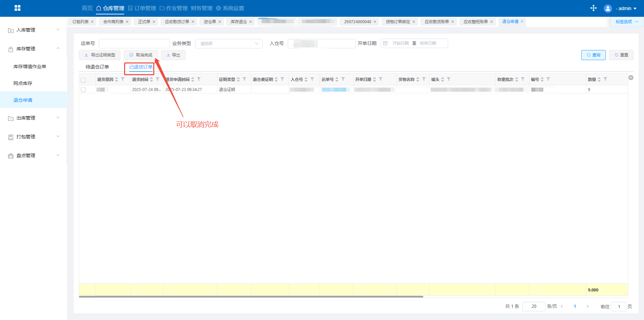
Task: Open table column settings gear
Action: pos(631,78)
